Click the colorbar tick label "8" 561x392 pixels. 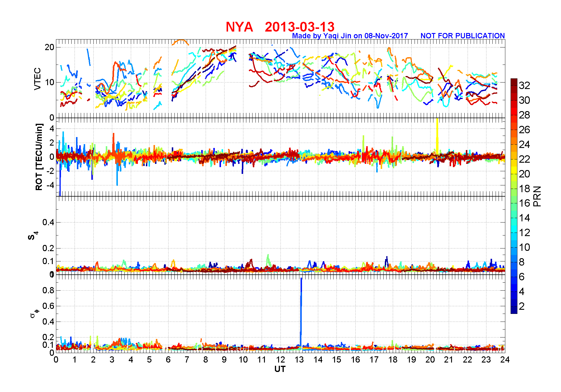click(522, 262)
